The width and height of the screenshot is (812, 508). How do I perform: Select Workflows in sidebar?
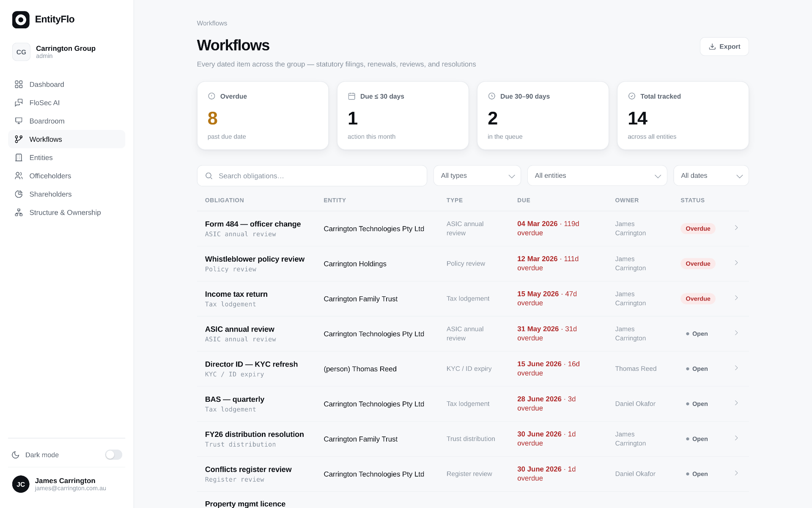[x=66, y=139]
